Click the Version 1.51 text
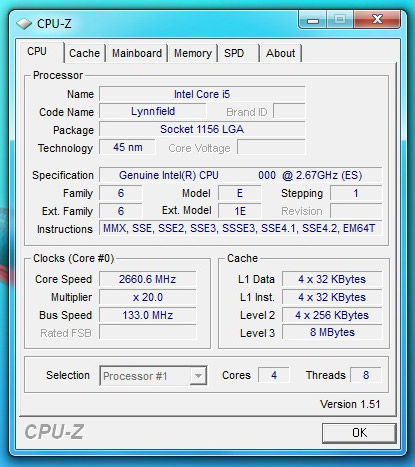Screen dimensions: 415x467 click(x=350, y=404)
